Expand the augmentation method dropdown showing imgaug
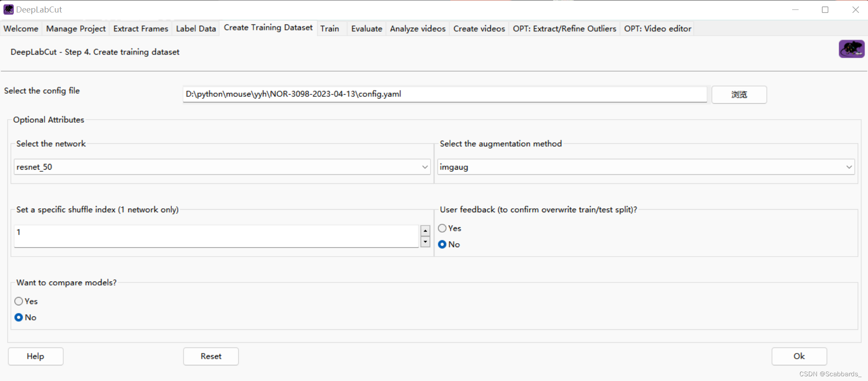The height and width of the screenshot is (381, 868). (646, 167)
